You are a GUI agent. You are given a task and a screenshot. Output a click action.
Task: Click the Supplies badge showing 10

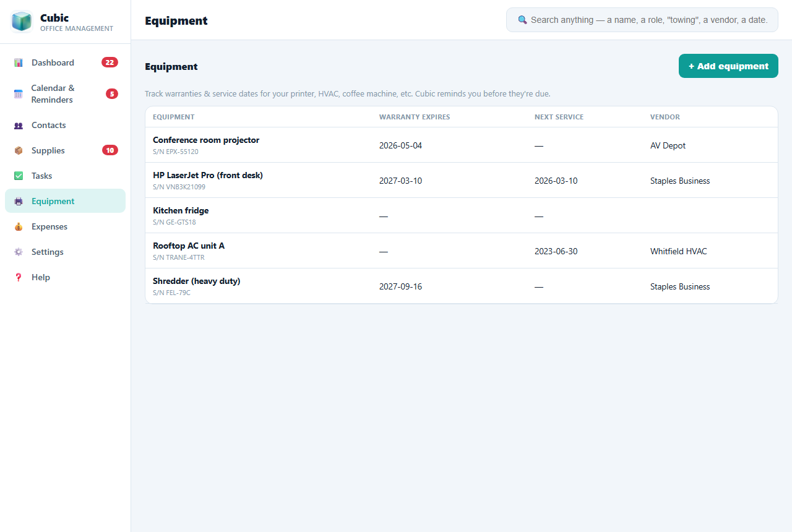click(x=110, y=150)
